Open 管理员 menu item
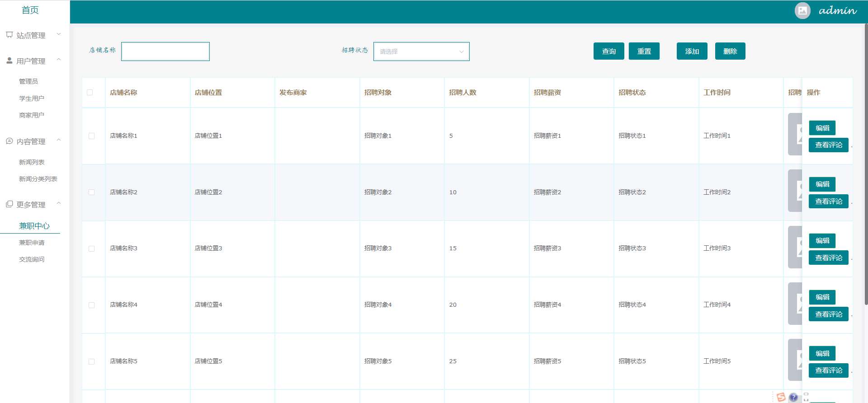 [x=28, y=81]
